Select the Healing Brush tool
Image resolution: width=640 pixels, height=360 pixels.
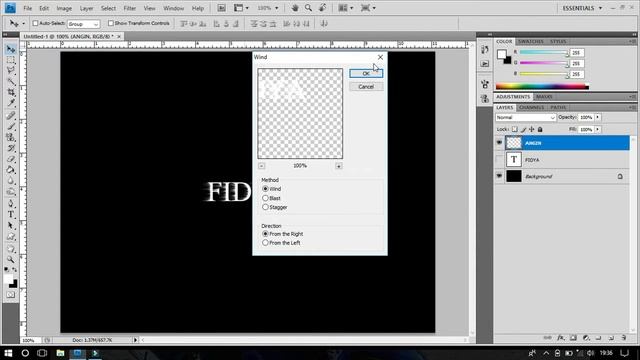pos(11,116)
